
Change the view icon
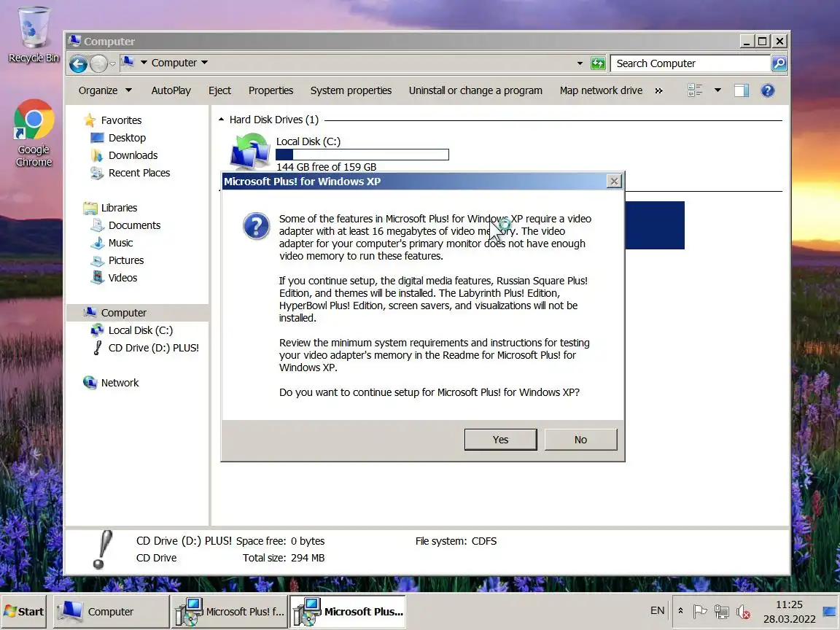point(695,90)
